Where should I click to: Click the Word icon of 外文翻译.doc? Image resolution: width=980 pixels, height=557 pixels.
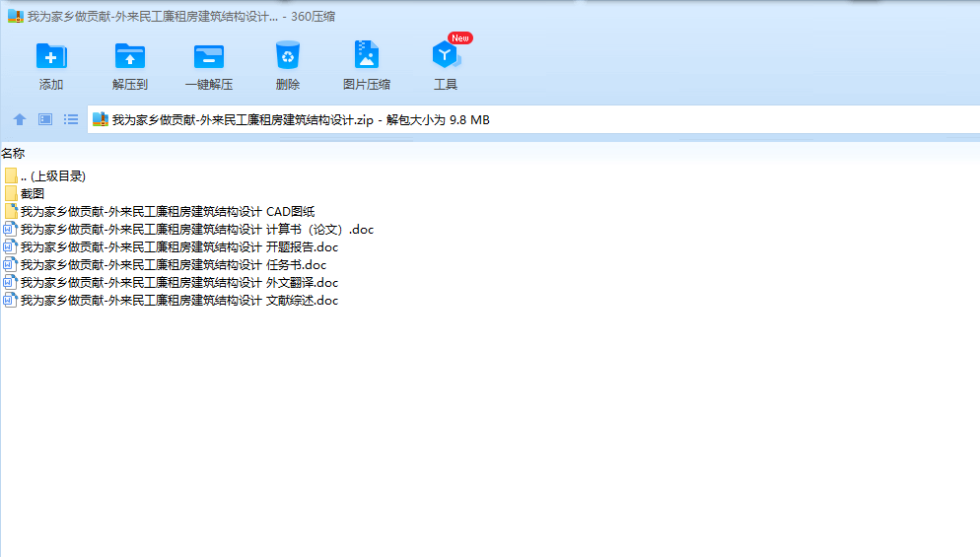point(10,283)
